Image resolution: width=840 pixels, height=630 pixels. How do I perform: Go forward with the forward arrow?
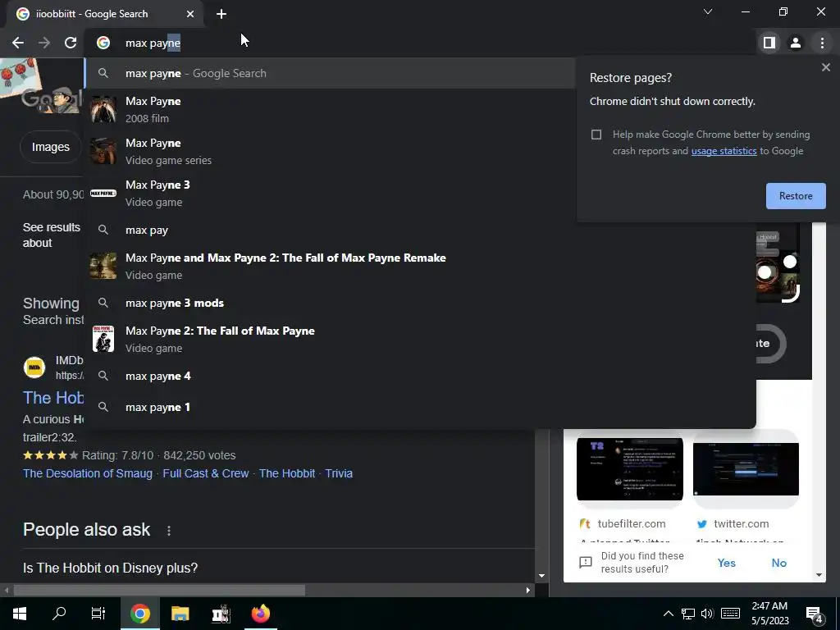point(44,43)
